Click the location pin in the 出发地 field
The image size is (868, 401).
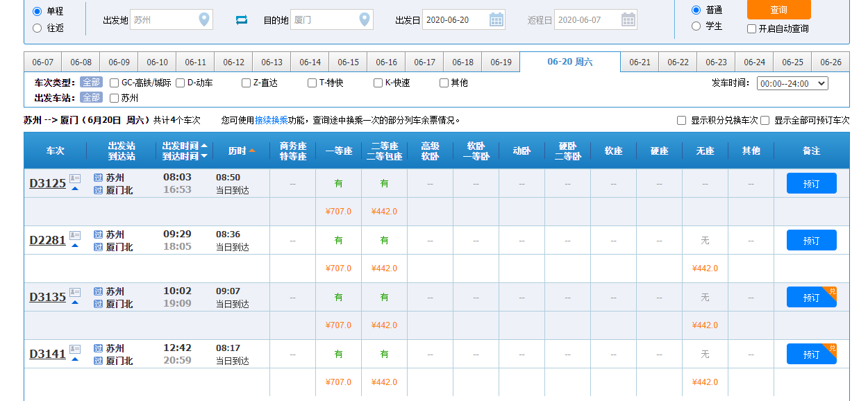pyautogui.click(x=203, y=19)
